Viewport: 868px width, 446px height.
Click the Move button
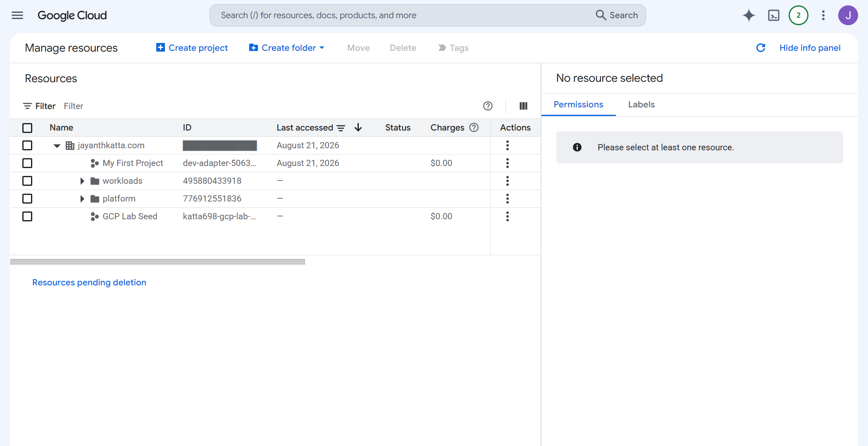(358, 48)
